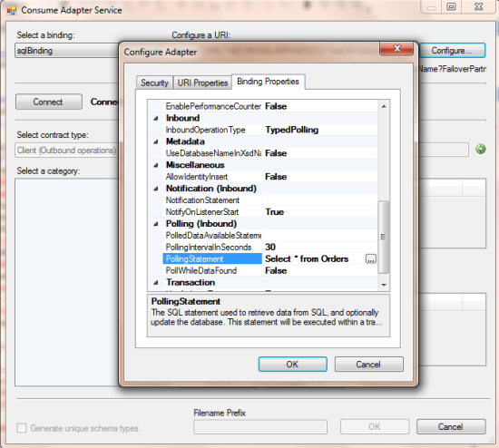
Task: Click the TypedPolling value
Action: click(292, 130)
